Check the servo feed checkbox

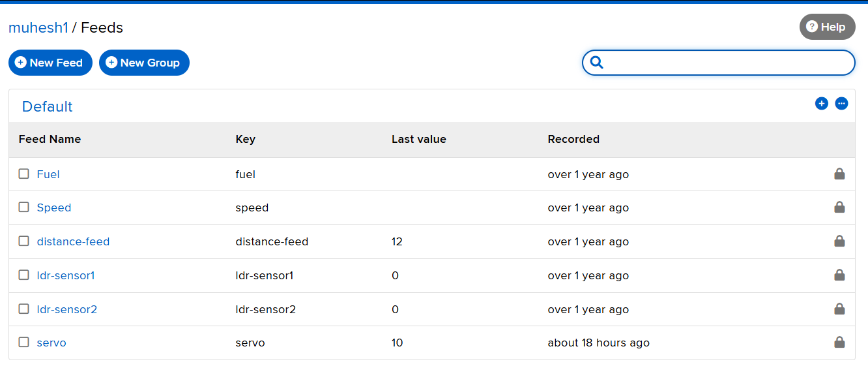point(24,343)
